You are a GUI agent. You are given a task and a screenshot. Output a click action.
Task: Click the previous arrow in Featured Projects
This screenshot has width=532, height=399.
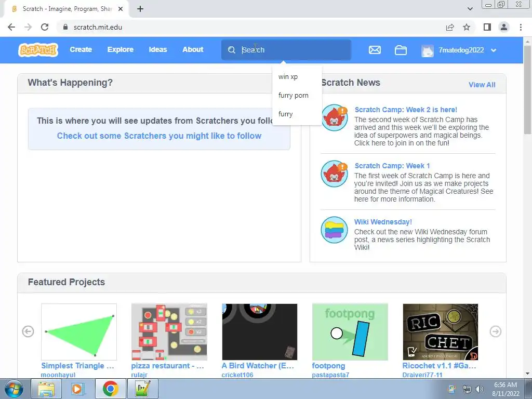tap(28, 331)
